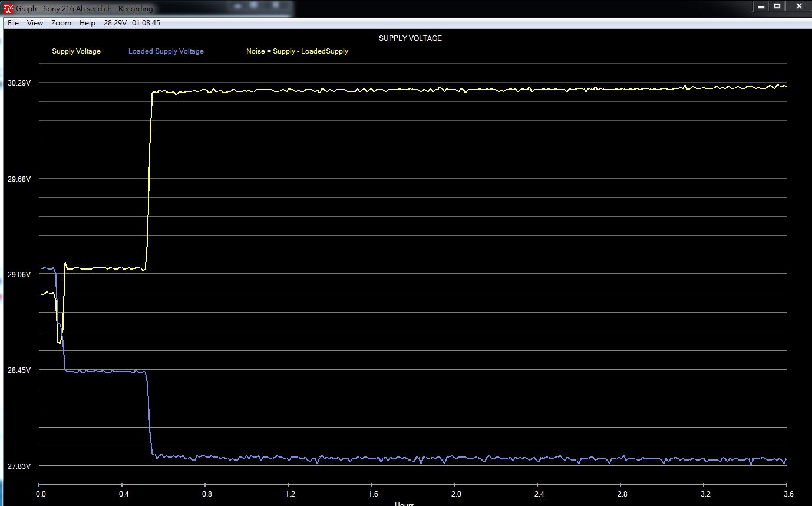Click the 28.29V voltage readout
812x506 pixels.
[x=115, y=23]
